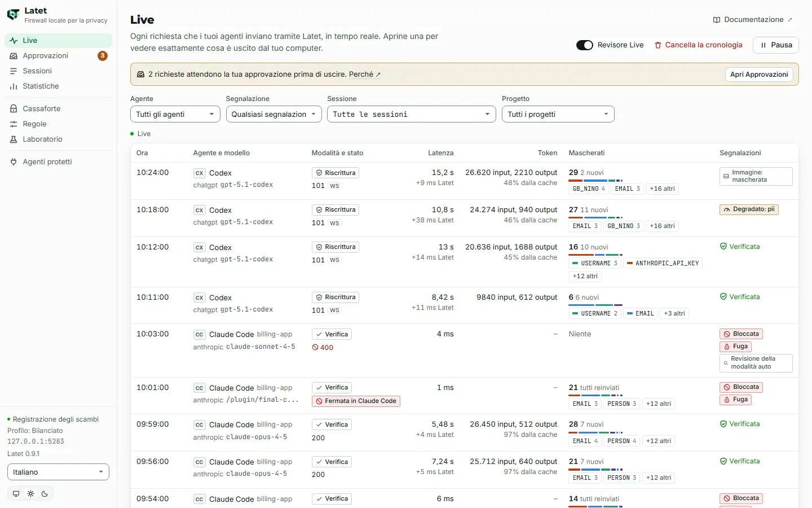Open the Approvazioni page in the sidebar
The width and height of the screenshot is (812, 508).
coord(59,56)
